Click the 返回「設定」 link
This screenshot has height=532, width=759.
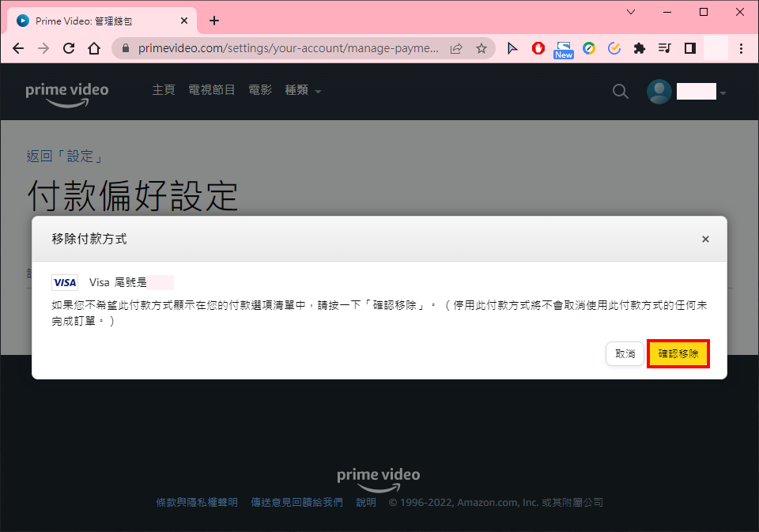(x=65, y=157)
